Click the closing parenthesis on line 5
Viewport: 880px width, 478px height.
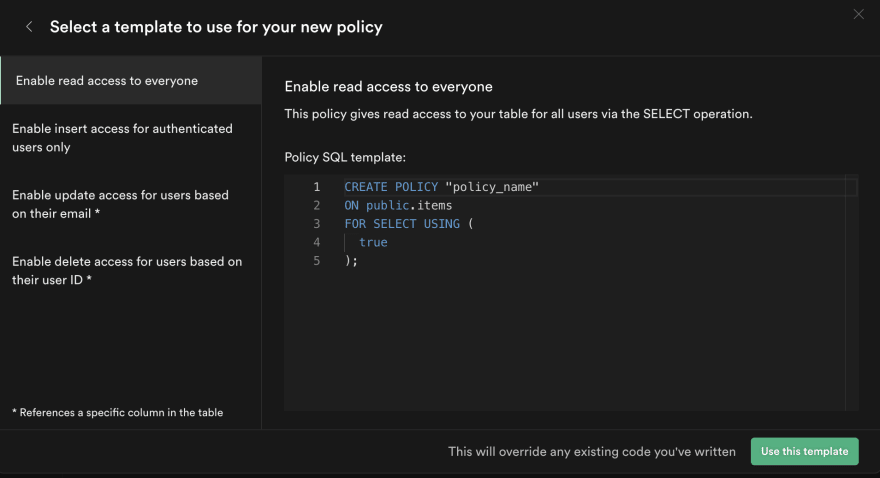347,261
